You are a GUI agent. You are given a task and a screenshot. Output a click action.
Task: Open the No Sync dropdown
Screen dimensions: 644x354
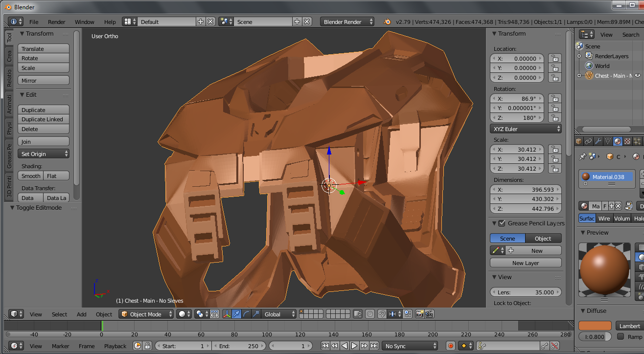410,346
